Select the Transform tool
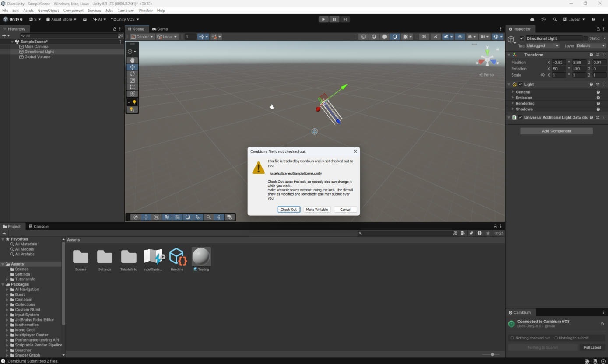608x364 pixels. pyautogui.click(x=132, y=94)
